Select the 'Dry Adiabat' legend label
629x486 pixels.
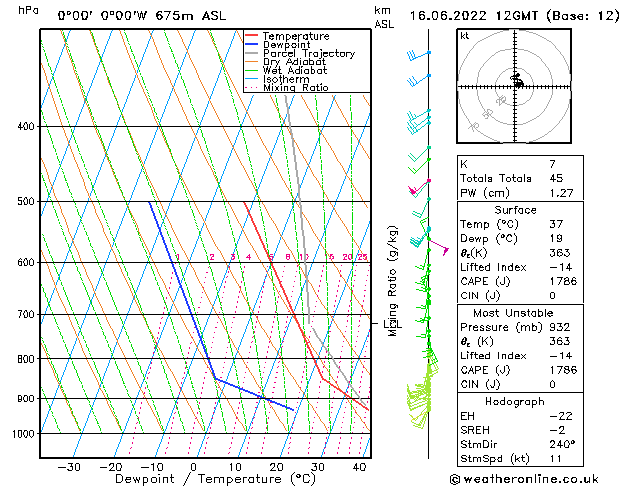tap(294, 62)
